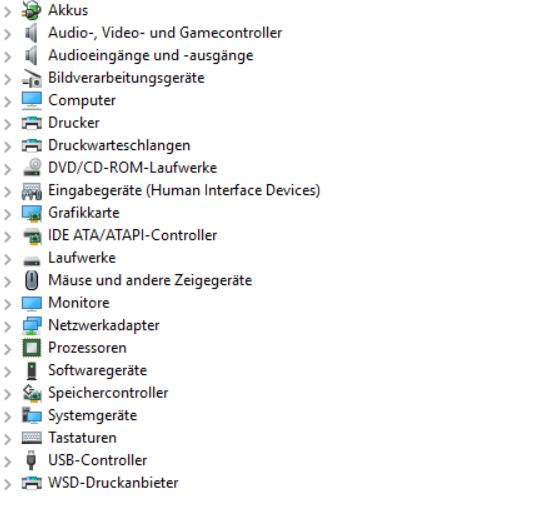Image resolution: width=548 pixels, height=509 pixels.
Task: Expand the Netzwerkadapter node
Action: (x=8, y=327)
